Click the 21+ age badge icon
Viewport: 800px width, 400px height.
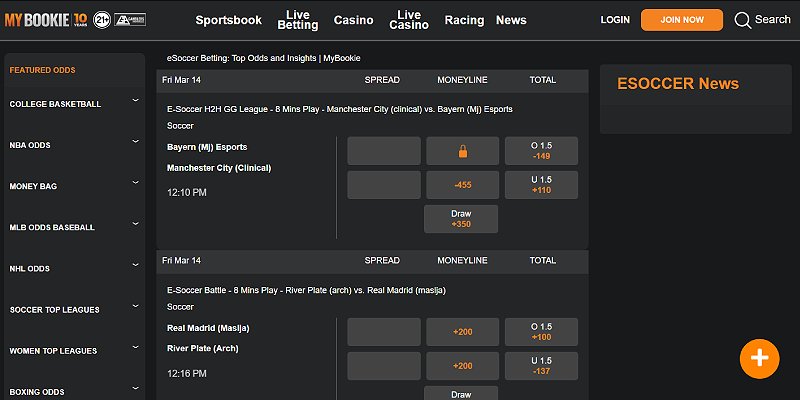102,20
